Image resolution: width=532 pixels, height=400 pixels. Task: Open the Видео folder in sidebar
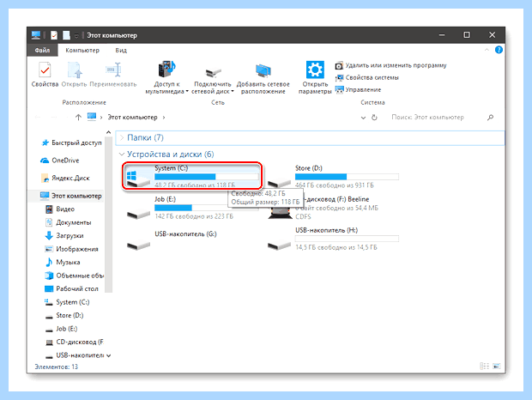tap(60, 209)
